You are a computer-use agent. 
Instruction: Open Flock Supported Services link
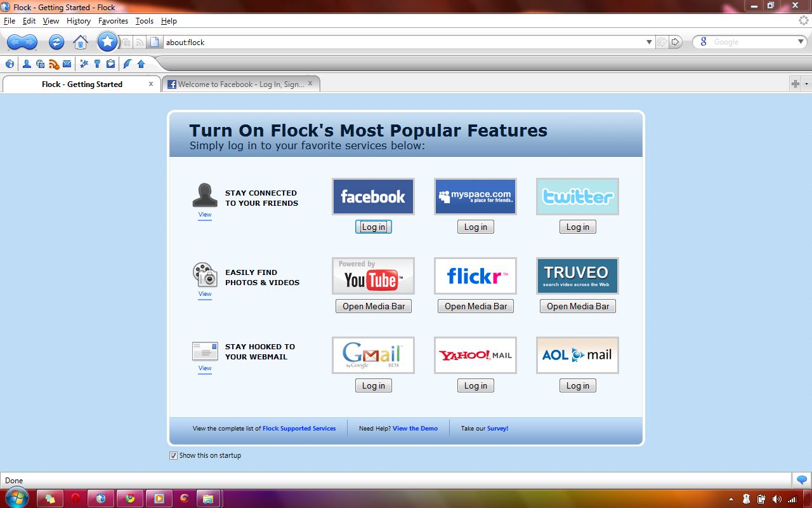pyautogui.click(x=299, y=429)
